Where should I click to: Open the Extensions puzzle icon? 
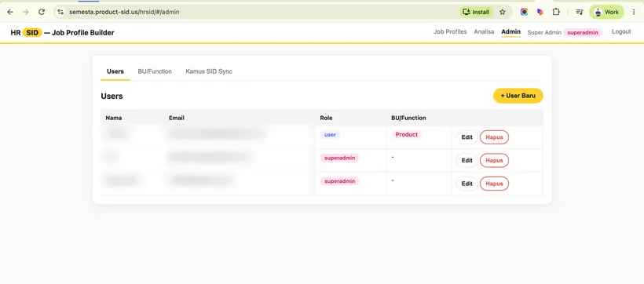[x=556, y=12]
